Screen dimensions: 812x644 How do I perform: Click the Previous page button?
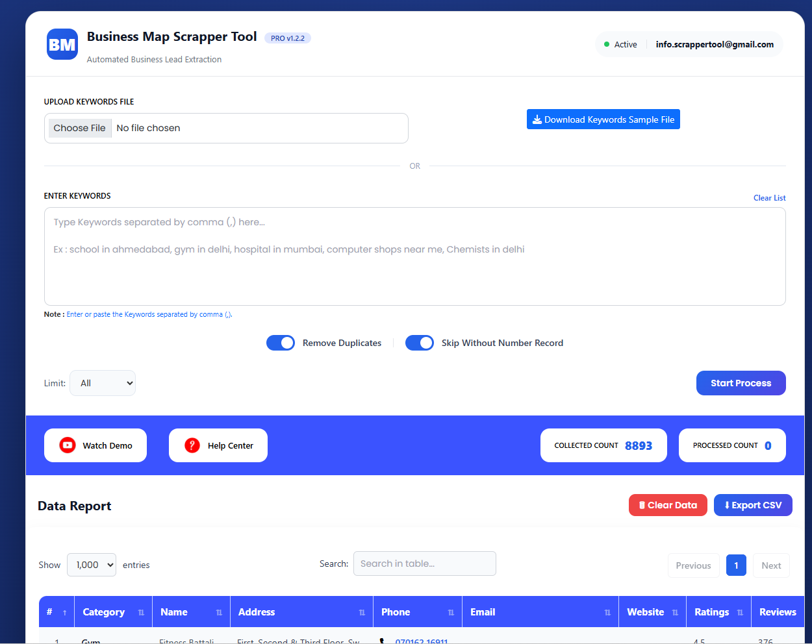[x=694, y=565]
